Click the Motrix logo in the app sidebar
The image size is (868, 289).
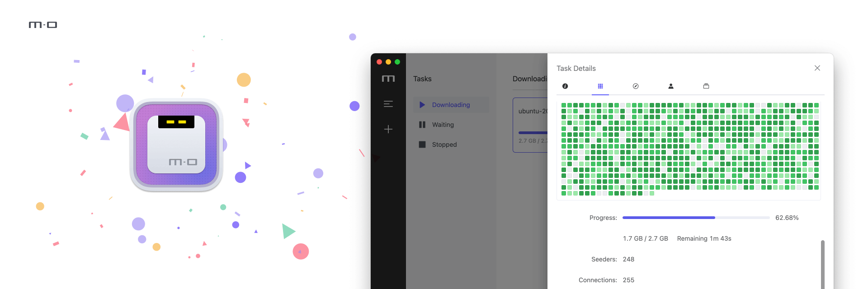(x=388, y=79)
